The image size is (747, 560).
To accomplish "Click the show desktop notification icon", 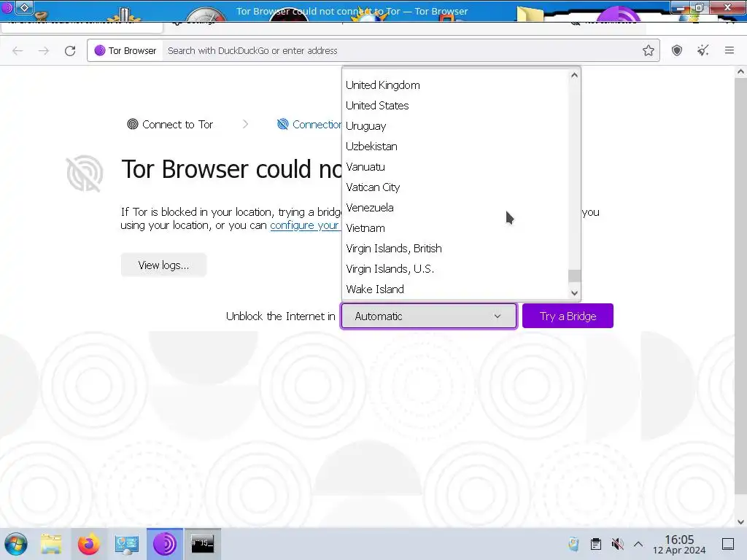I will [x=728, y=544].
